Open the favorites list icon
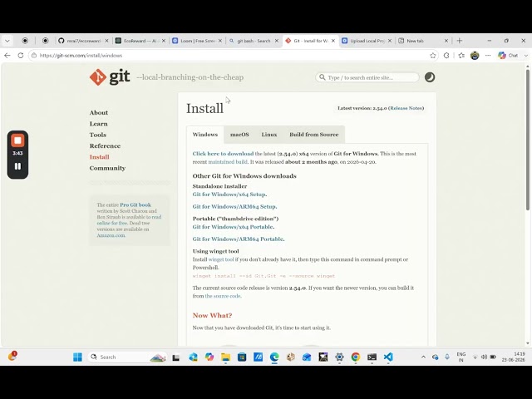The height and width of the screenshot is (399, 532). coord(461,56)
